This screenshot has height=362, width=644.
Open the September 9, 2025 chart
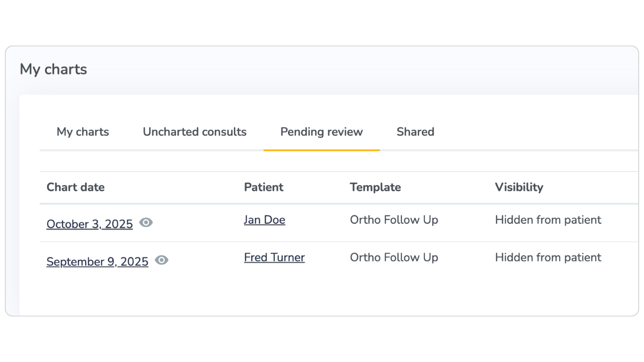pos(97,262)
